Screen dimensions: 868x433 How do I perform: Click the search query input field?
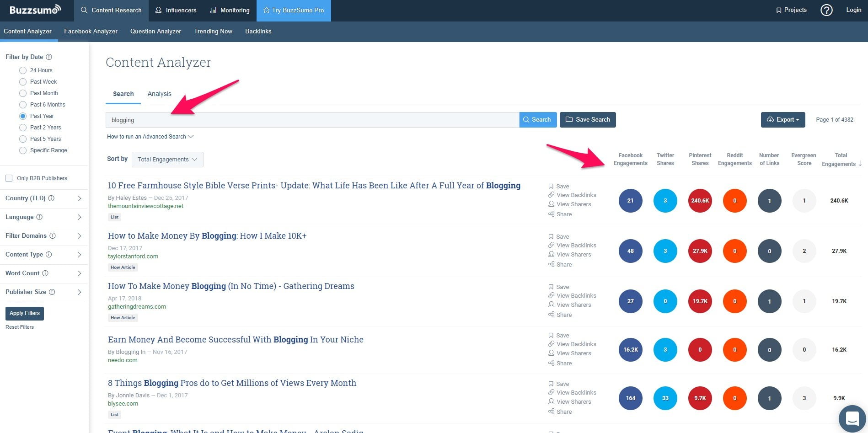point(312,120)
